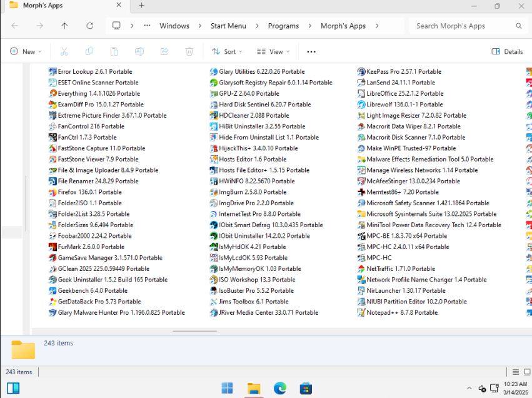Add a new File Explorer tab
Screen dimensions: 532x398
[142, 6]
